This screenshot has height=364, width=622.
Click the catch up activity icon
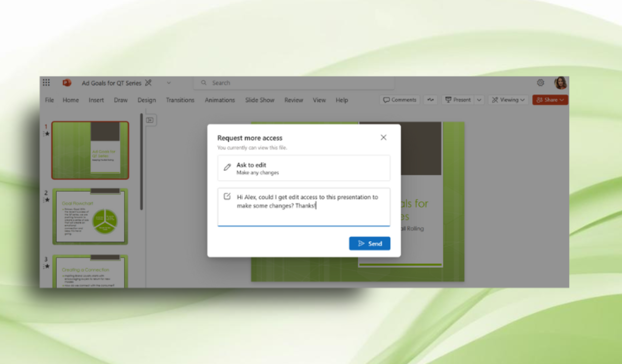pyautogui.click(x=430, y=100)
